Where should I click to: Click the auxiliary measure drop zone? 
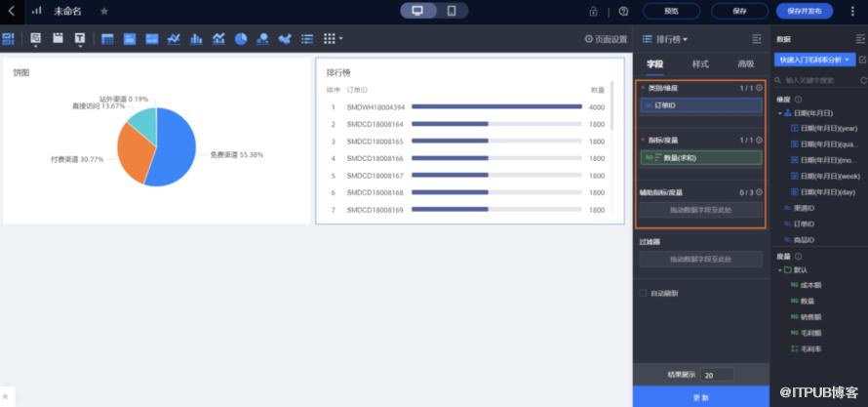701,211
